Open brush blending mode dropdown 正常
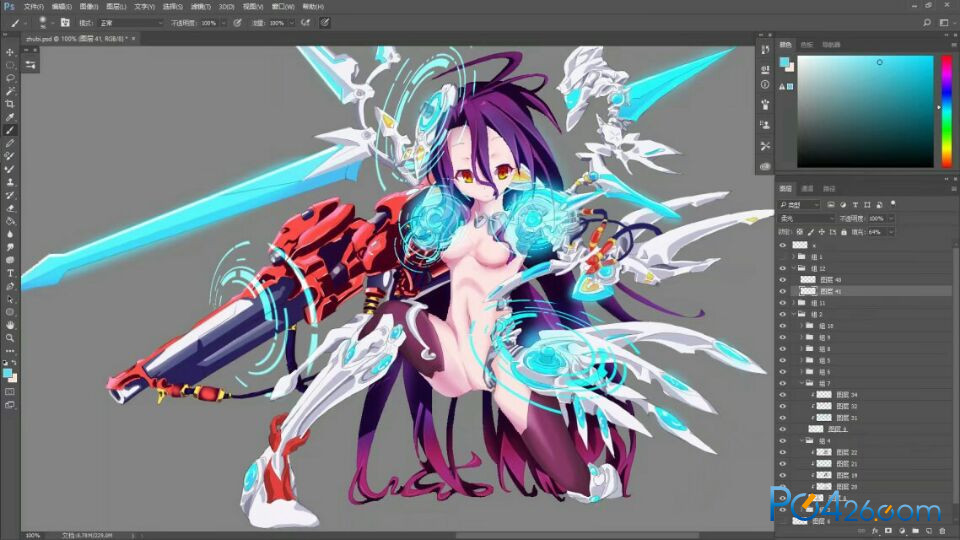Image resolution: width=960 pixels, height=540 pixels. 131,23
